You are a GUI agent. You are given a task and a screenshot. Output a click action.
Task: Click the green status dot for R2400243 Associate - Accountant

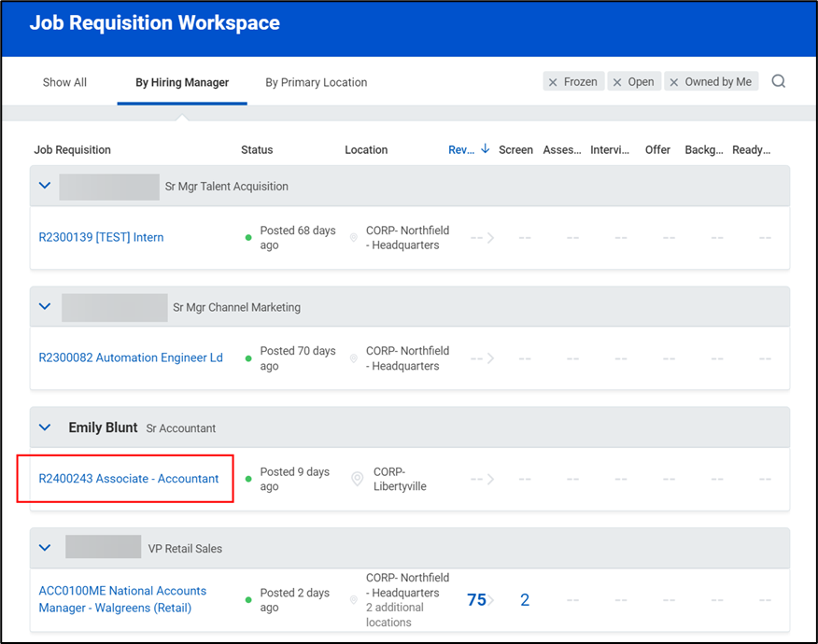[247, 479]
